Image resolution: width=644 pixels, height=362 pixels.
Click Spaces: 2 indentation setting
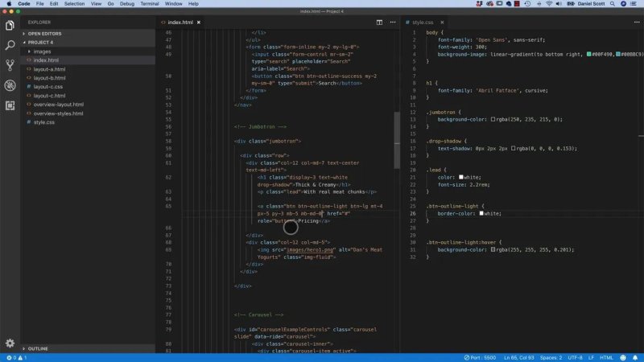tap(551, 358)
